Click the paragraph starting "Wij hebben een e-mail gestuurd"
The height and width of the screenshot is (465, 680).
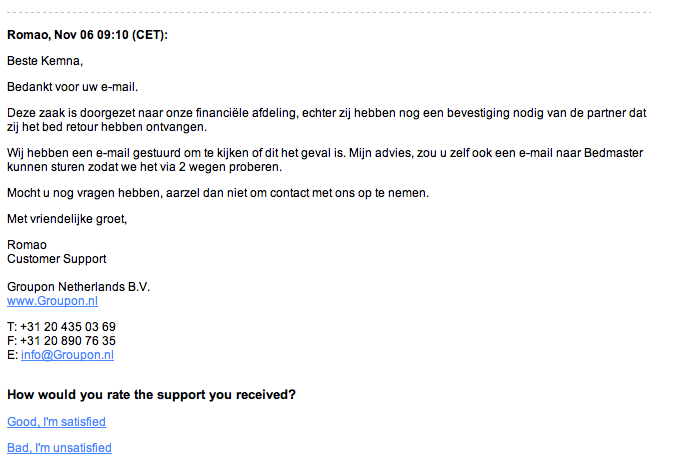[x=326, y=159]
